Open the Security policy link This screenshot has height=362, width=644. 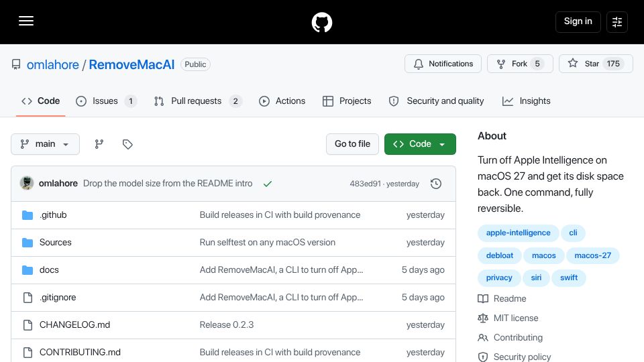(x=522, y=357)
